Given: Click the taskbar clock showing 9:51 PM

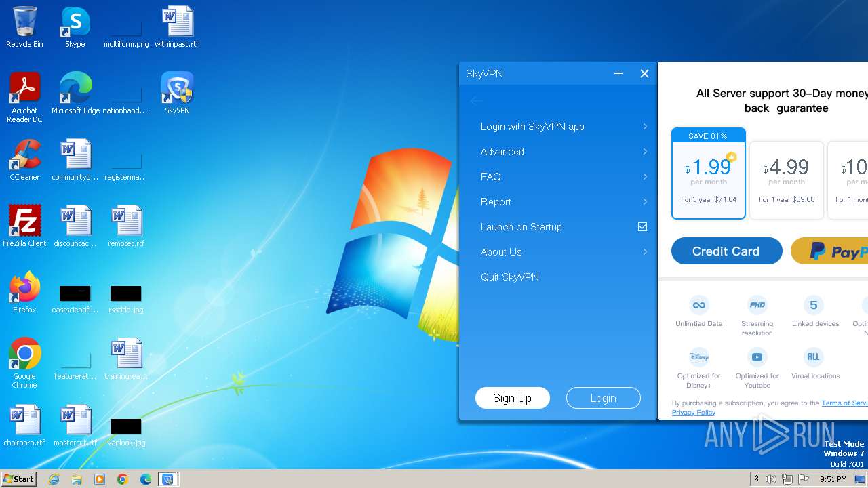Looking at the screenshot, I should 833,479.
